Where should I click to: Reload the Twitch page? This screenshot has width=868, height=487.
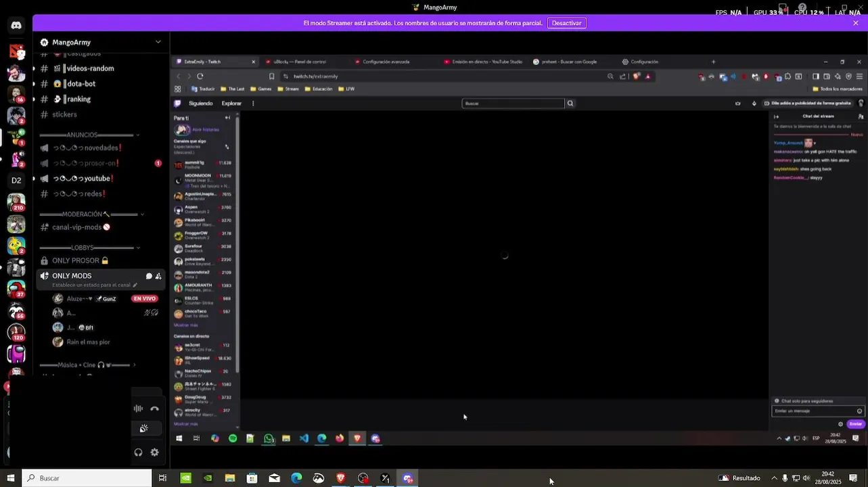tap(200, 76)
